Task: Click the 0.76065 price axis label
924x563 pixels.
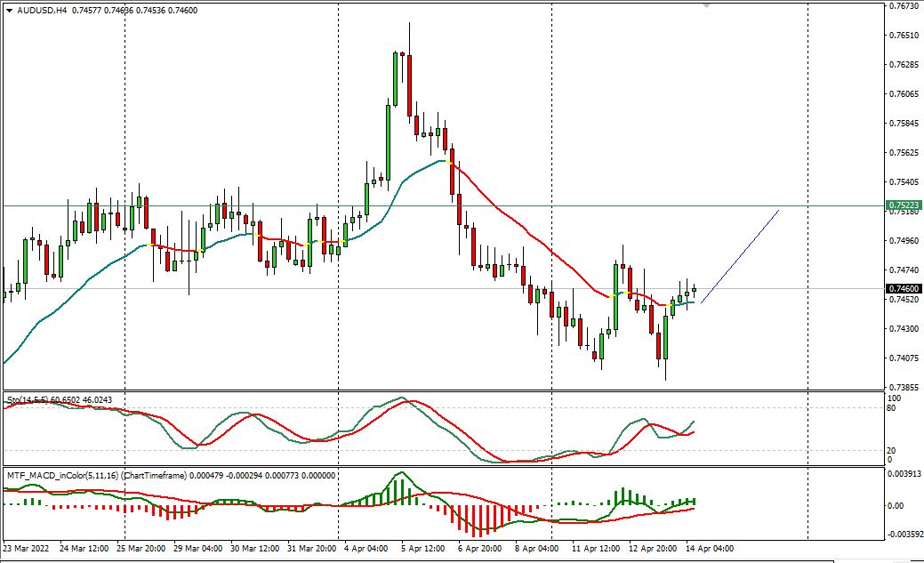Action: (904, 93)
